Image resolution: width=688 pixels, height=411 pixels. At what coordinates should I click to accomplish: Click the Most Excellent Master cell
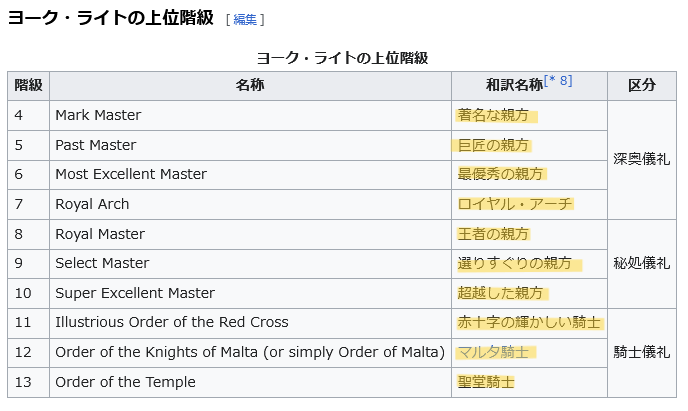(131, 174)
